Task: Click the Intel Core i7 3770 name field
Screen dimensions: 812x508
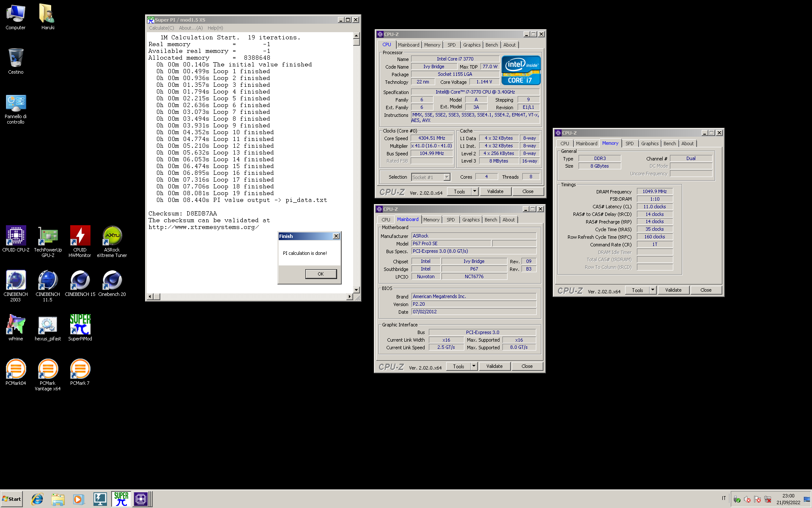Action: [x=455, y=59]
